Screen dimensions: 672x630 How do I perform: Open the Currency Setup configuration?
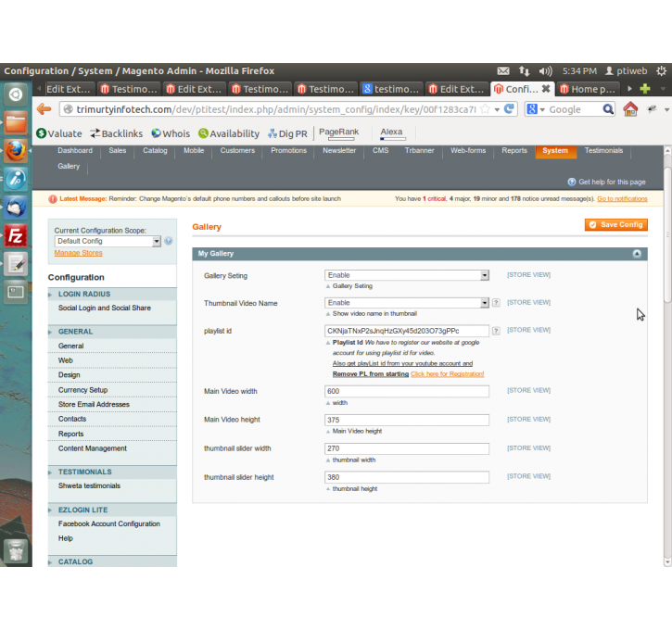[82, 390]
